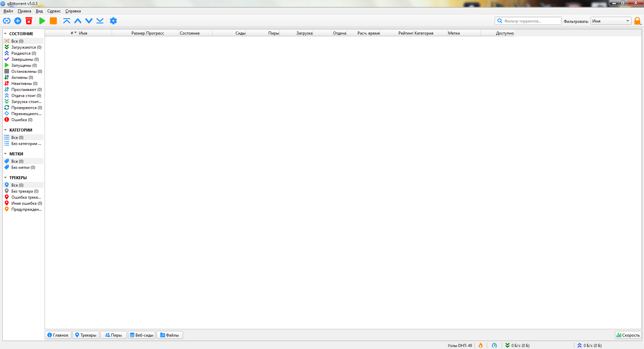Click the add torrent link icon
The width and height of the screenshot is (644, 349).
pos(7,21)
